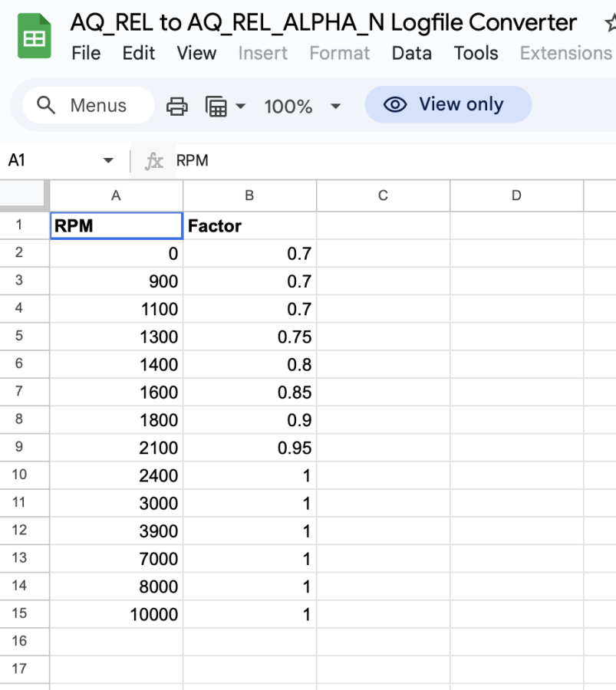This screenshot has height=690, width=616.
Task: Open the Data menu
Action: (411, 53)
